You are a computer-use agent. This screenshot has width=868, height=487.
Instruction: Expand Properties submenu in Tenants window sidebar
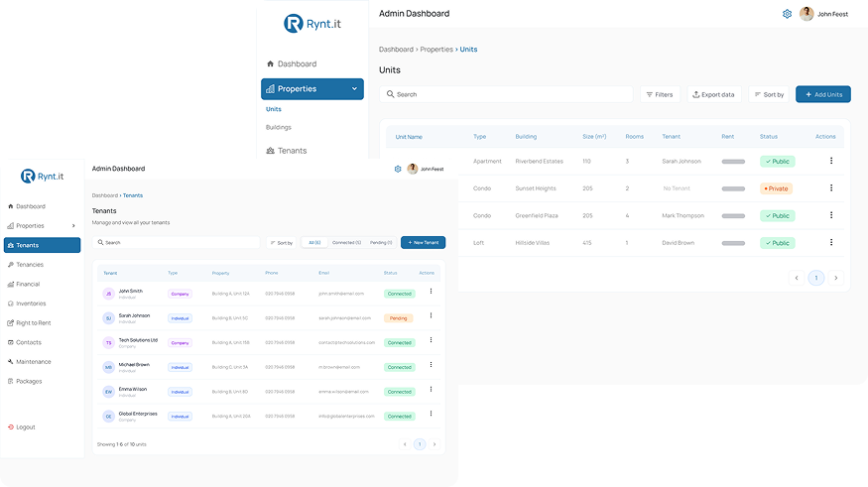click(x=76, y=226)
